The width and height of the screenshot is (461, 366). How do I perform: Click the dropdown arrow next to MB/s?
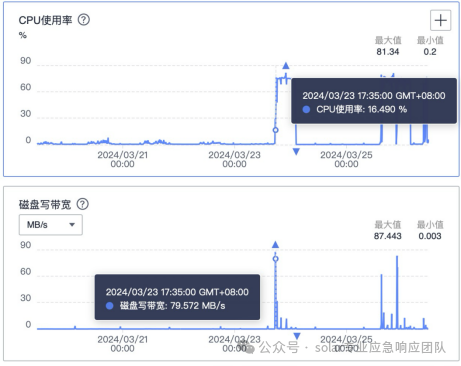pos(72,225)
